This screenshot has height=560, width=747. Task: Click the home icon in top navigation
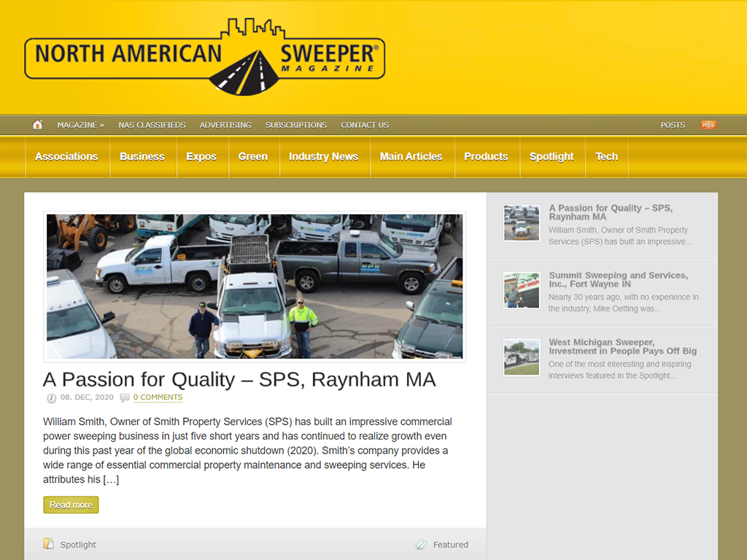(38, 125)
